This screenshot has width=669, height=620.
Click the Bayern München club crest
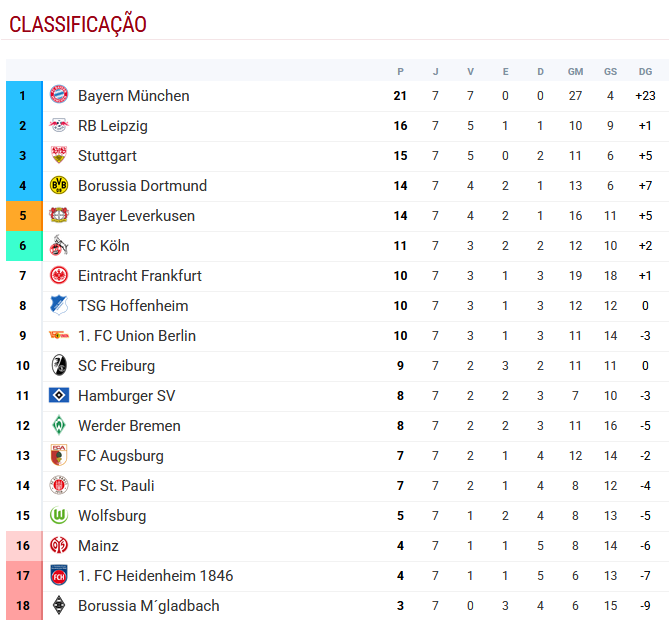(x=59, y=96)
